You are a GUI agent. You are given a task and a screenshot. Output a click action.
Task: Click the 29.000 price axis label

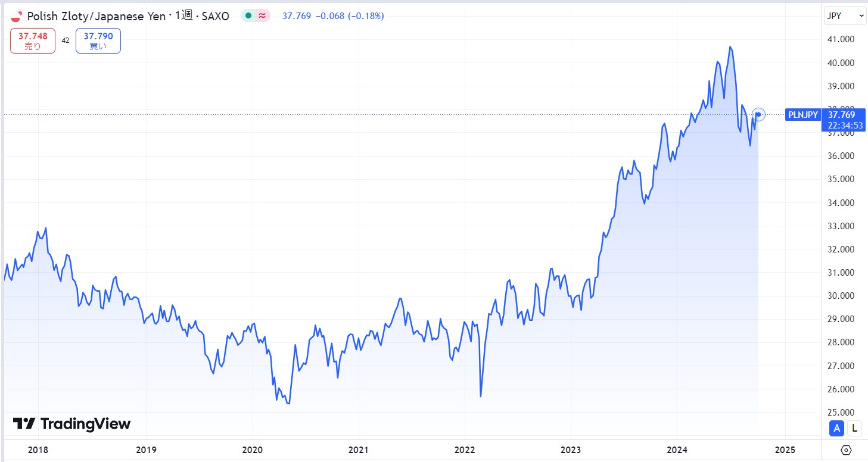click(842, 319)
